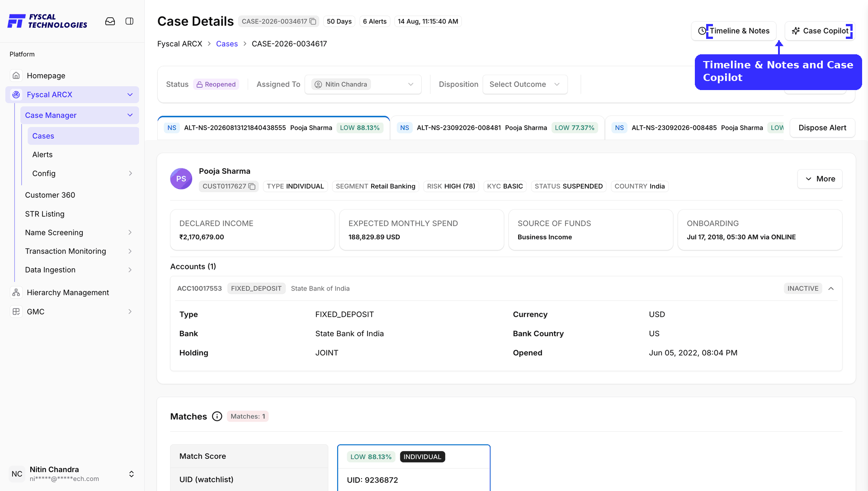
Task: Select alert tab ALT-NS-23092026-008485
Action: pos(694,128)
